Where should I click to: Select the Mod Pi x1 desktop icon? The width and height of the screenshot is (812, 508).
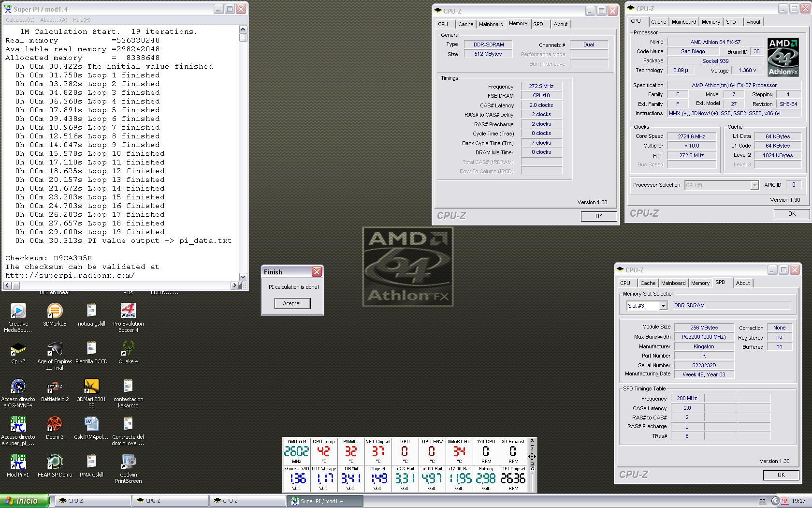click(18, 465)
